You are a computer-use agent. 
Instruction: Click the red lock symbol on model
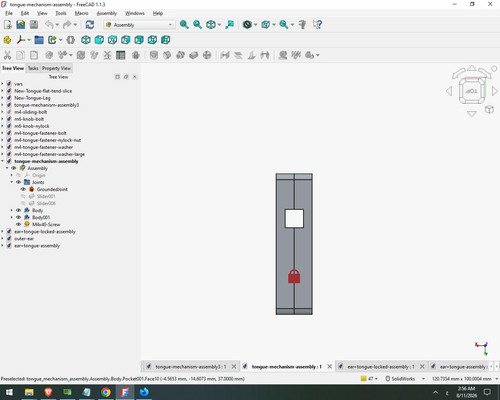(x=294, y=276)
